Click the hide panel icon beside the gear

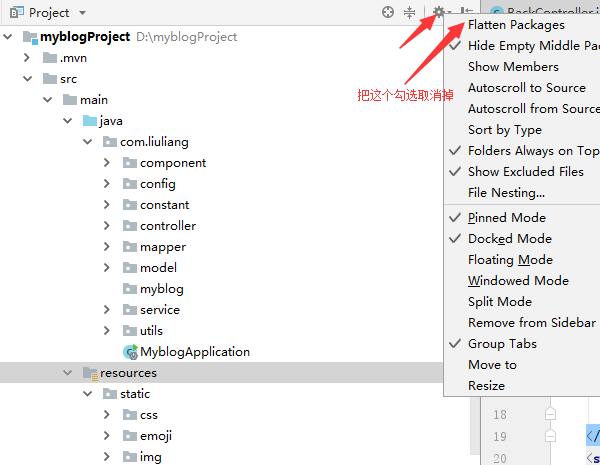pyautogui.click(x=466, y=12)
